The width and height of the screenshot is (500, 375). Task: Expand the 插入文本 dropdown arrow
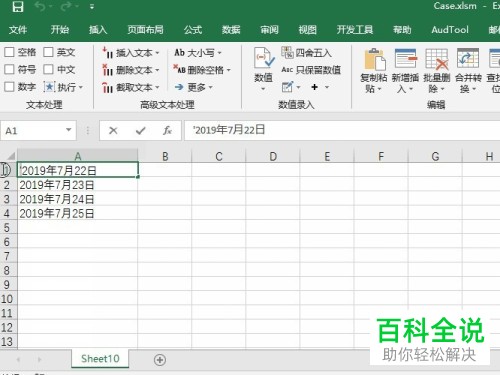coord(157,53)
